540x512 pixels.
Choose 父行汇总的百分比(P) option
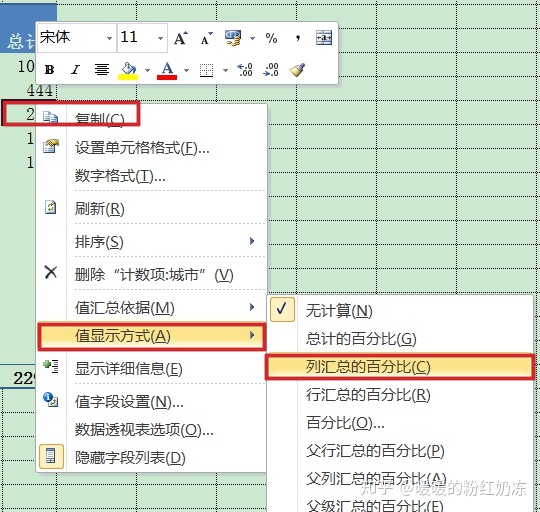(399, 450)
